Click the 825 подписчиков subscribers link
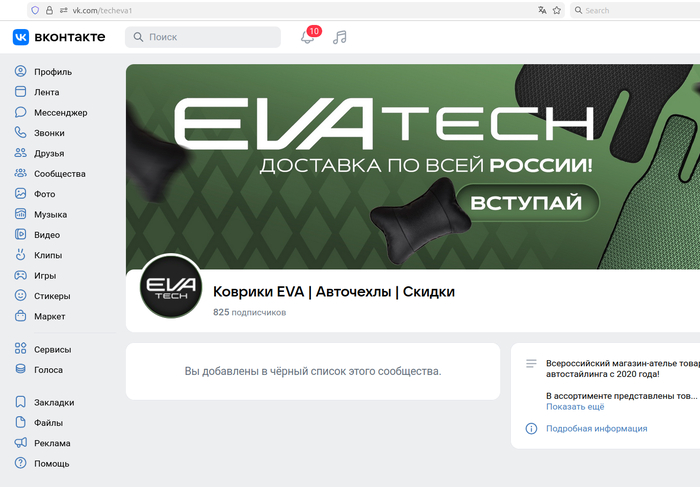The width and height of the screenshot is (700, 487). [x=250, y=312]
